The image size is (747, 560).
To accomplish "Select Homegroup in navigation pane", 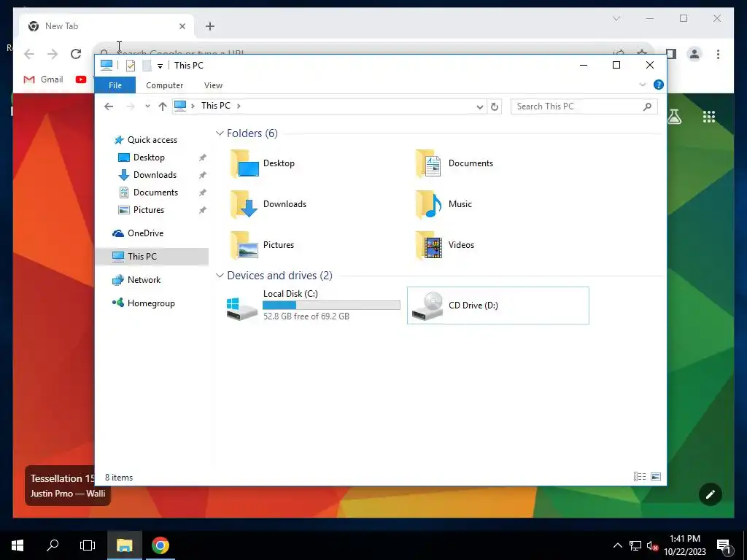I will coord(151,303).
